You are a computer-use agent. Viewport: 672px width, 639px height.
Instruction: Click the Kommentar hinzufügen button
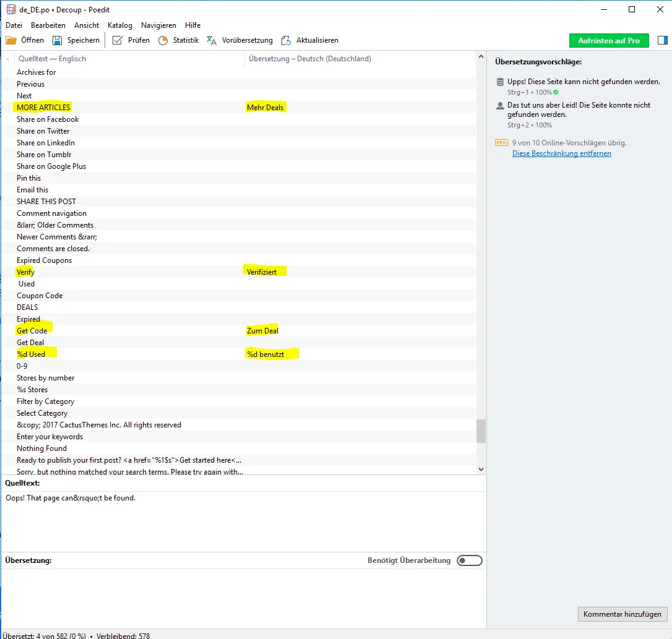[622, 614]
